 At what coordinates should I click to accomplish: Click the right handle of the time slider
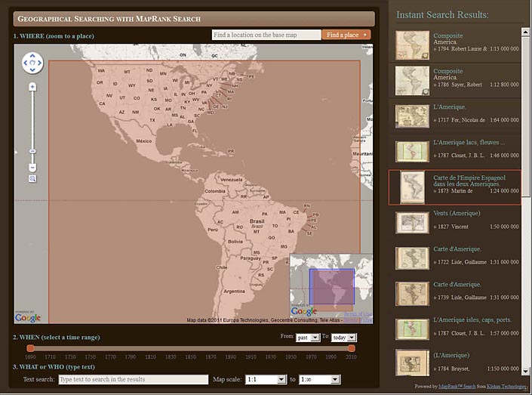click(352, 348)
